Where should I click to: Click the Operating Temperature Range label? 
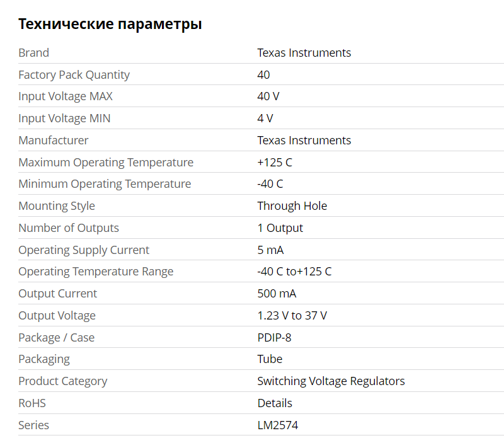point(96,272)
